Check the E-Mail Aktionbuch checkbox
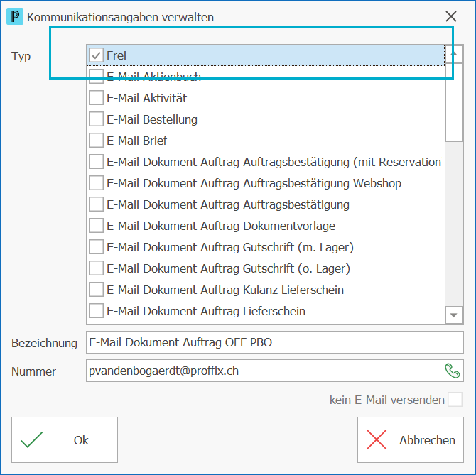 [x=96, y=77]
